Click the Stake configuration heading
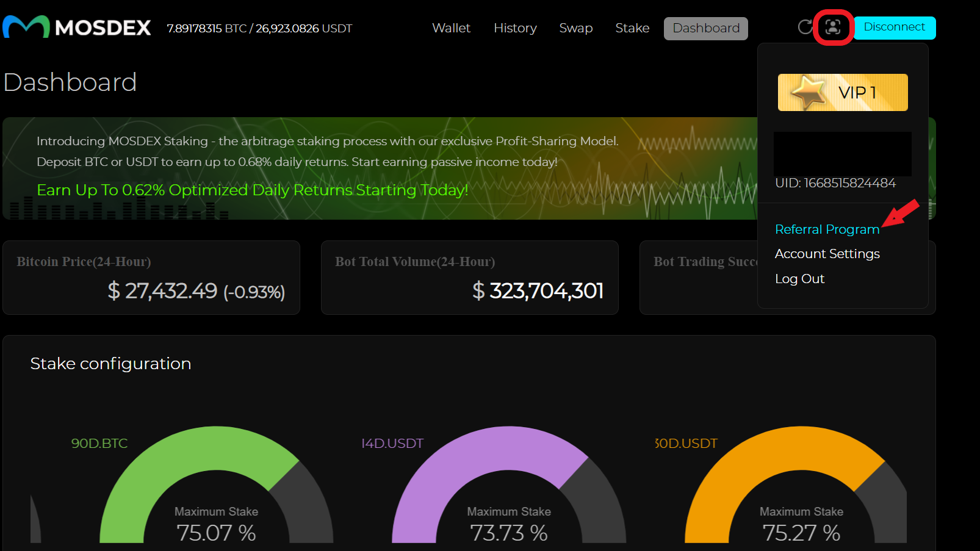 (x=110, y=364)
